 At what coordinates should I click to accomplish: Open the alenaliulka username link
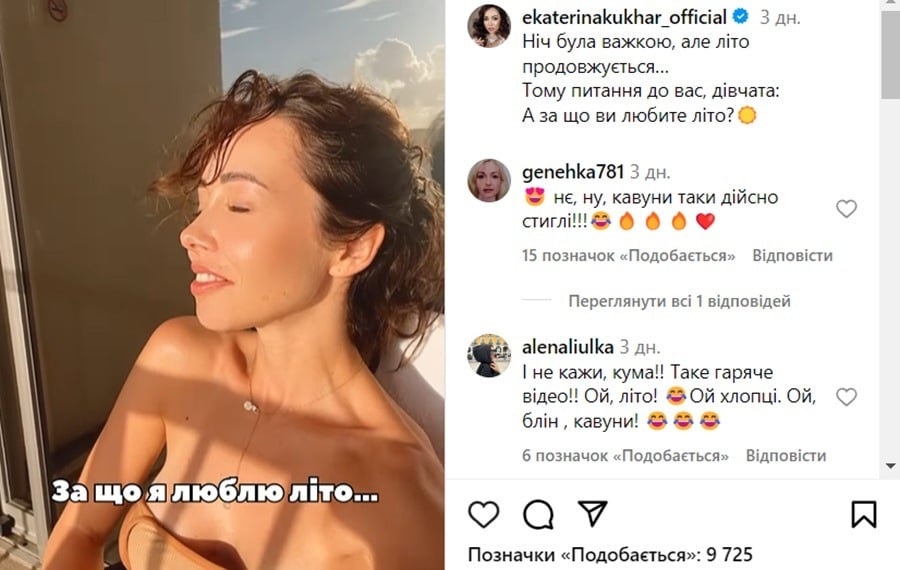pos(568,347)
